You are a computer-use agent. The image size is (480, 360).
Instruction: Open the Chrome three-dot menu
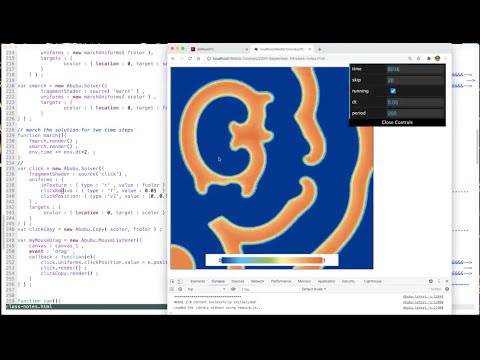pyautogui.click(x=446, y=58)
